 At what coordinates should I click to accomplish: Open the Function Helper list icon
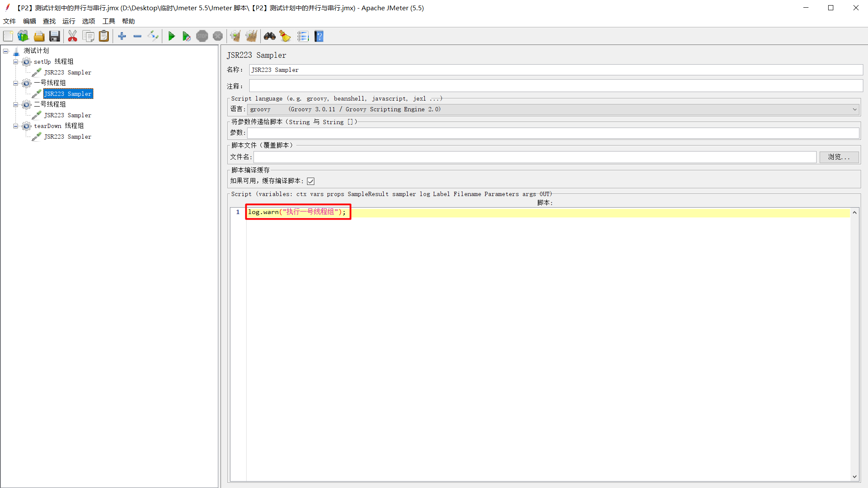pos(303,36)
